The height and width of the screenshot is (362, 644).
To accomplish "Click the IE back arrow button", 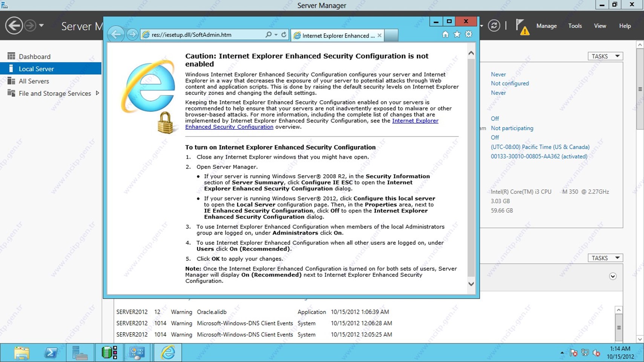I will tap(116, 35).
